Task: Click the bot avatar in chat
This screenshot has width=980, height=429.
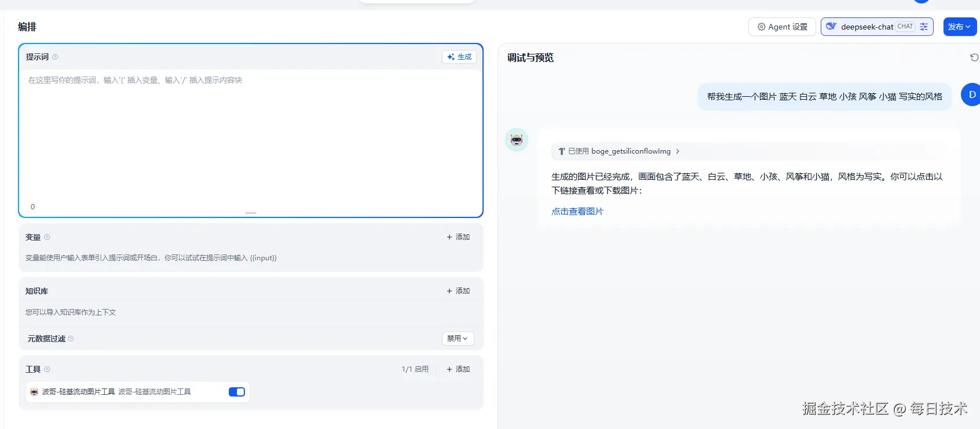Action: (517, 140)
